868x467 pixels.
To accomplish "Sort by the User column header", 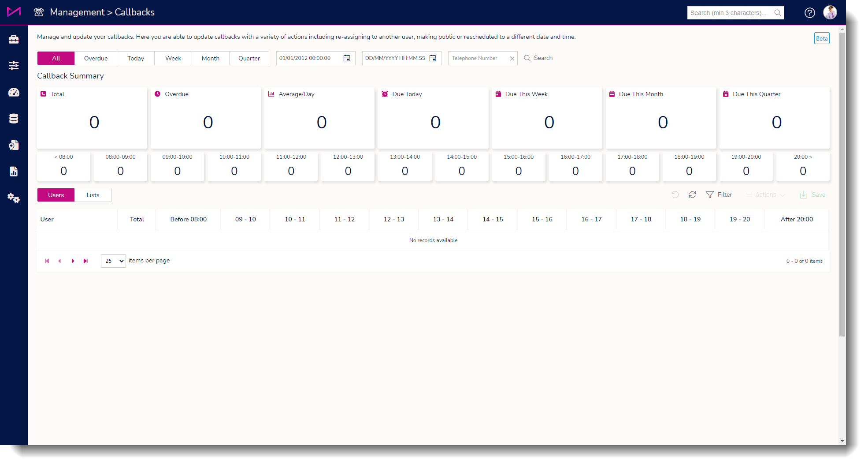I will [x=77, y=219].
